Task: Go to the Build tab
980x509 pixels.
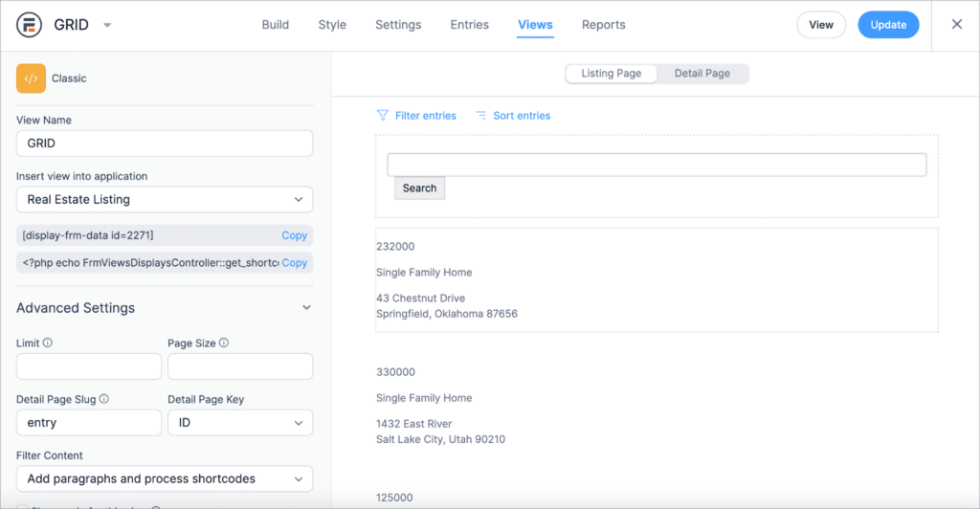Action: (x=275, y=25)
